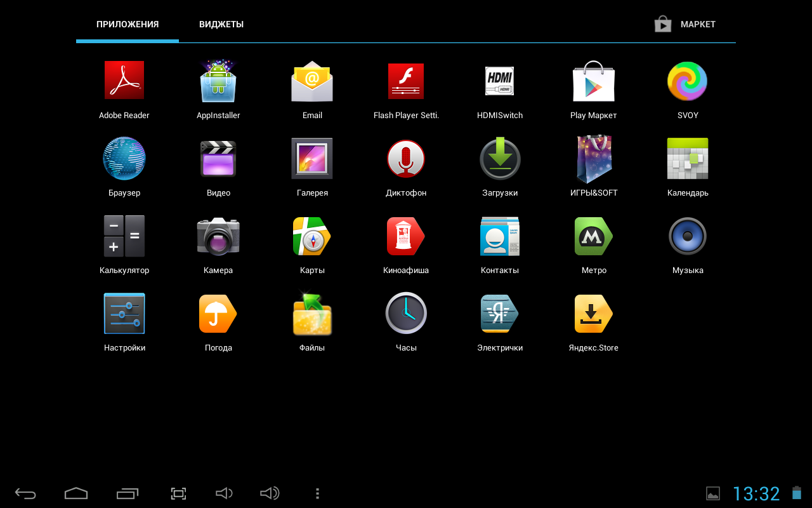Switch to the ПРИЛОЖЕНИЯ tab
812x508 pixels.
(128, 24)
